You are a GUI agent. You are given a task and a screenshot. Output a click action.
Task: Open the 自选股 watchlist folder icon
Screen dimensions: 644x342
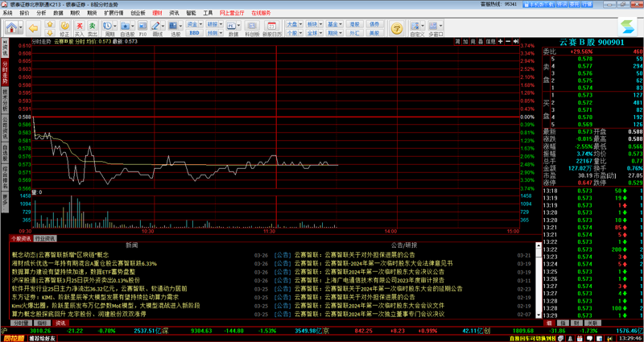[x=125, y=26]
